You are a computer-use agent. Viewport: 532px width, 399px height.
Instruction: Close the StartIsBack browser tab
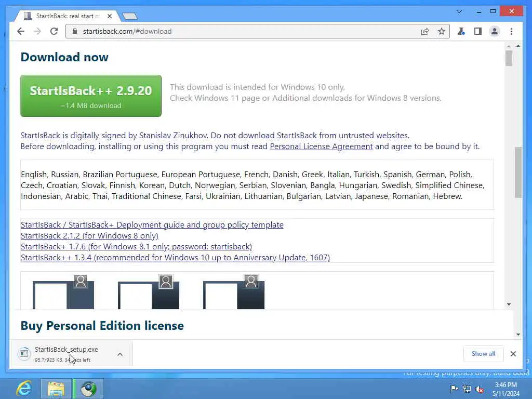(x=110, y=16)
